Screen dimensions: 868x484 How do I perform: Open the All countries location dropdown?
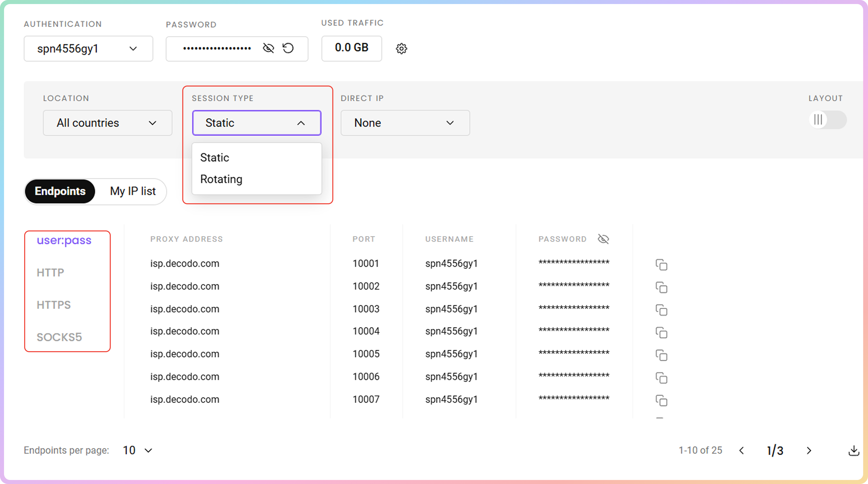tap(107, 123)
